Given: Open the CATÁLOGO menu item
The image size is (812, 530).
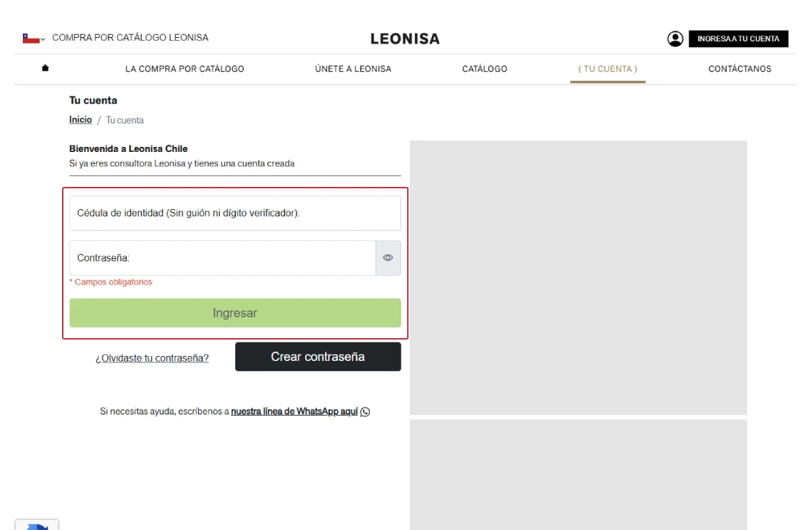Looking at the screenshot, I should pyautogui.click(x=485, y=69).
